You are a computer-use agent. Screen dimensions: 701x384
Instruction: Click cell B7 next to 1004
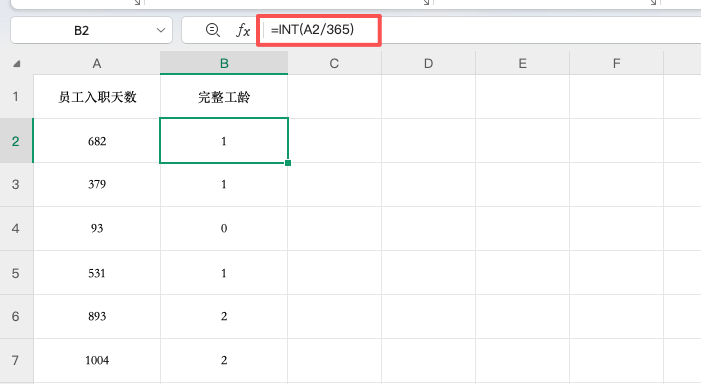click(224, 360)
